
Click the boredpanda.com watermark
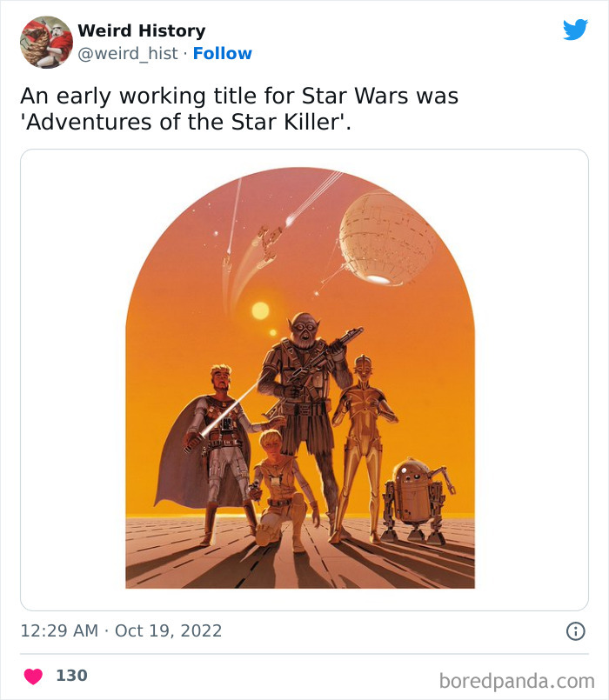(518, 679)
